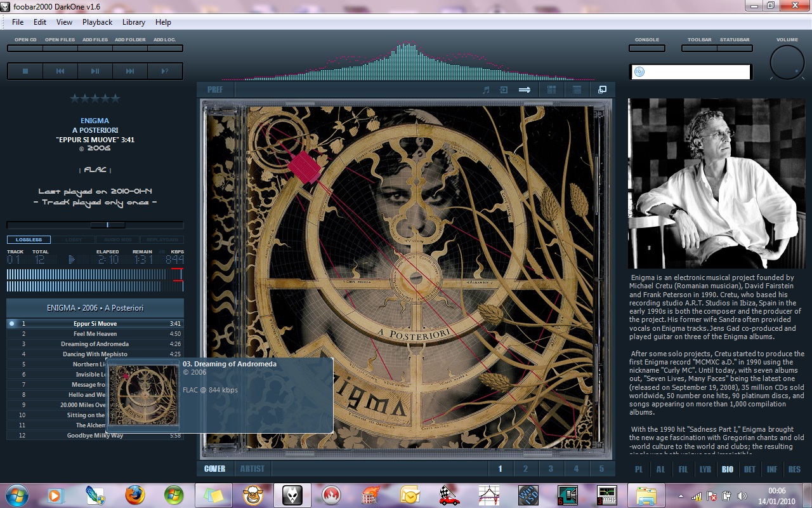Toggle the REPLAYGAIN indicator
The width and height of the screenshot is (812, 508).
(162, 240)
